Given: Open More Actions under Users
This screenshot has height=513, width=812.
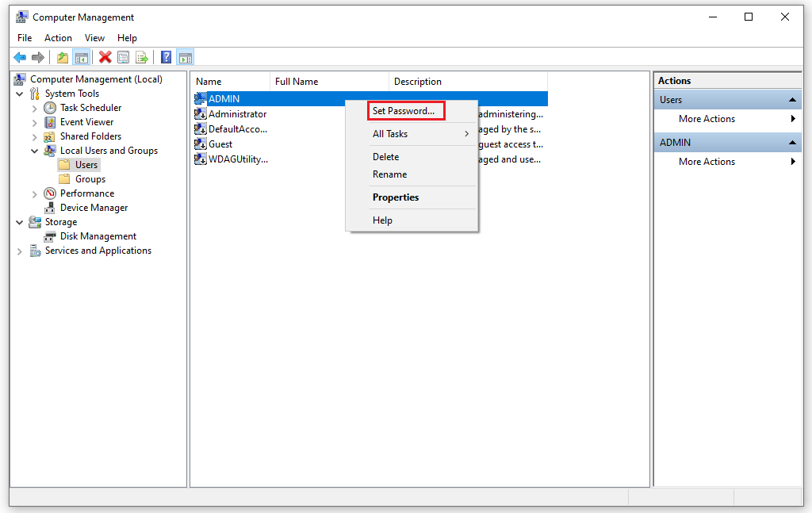Looking at the screenshot, I should [x=707, y=118].
